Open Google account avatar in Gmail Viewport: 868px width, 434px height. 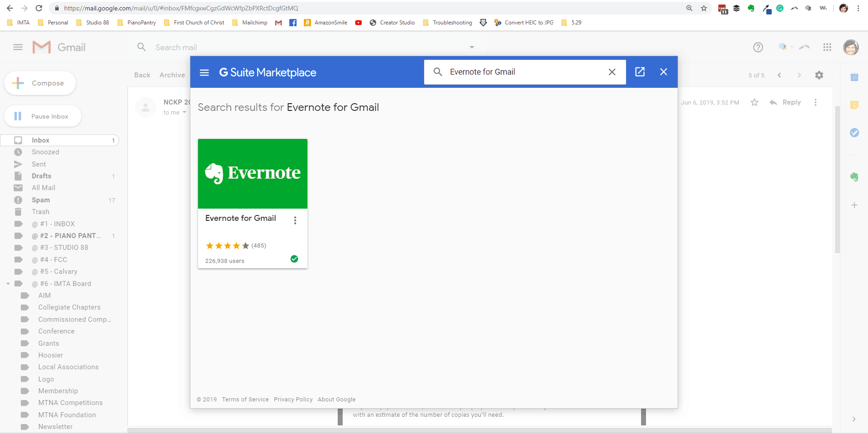(x=851, y=47)
